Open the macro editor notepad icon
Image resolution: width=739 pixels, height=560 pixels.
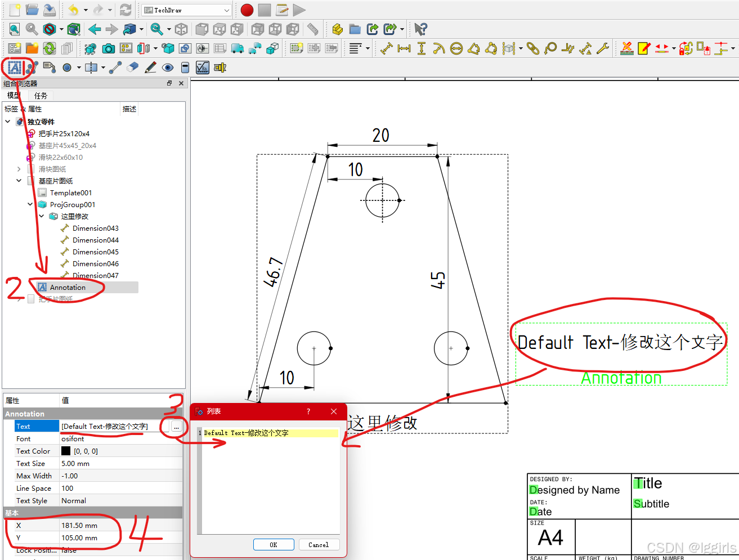[282, 10]
